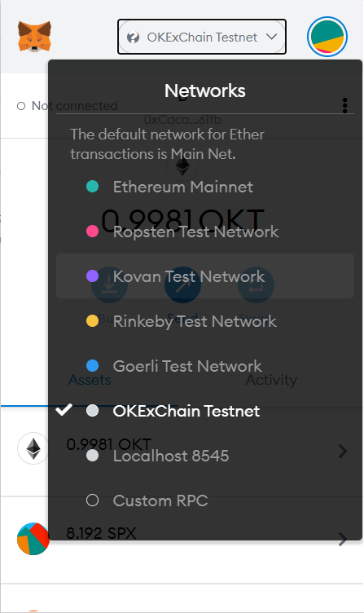Select the Localhost 8545 network dot
Screen dimensions: 364x613
(x=92, y=456)
